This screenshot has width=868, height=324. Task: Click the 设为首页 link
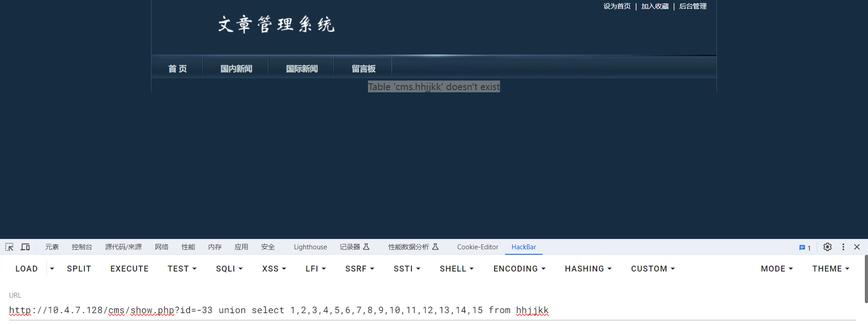click(x=617, y=6)
